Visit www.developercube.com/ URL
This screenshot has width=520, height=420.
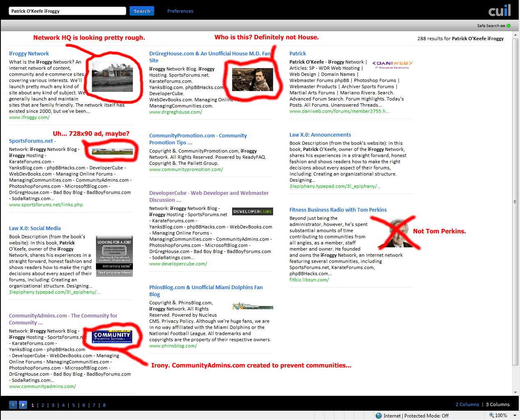point(178,264)
